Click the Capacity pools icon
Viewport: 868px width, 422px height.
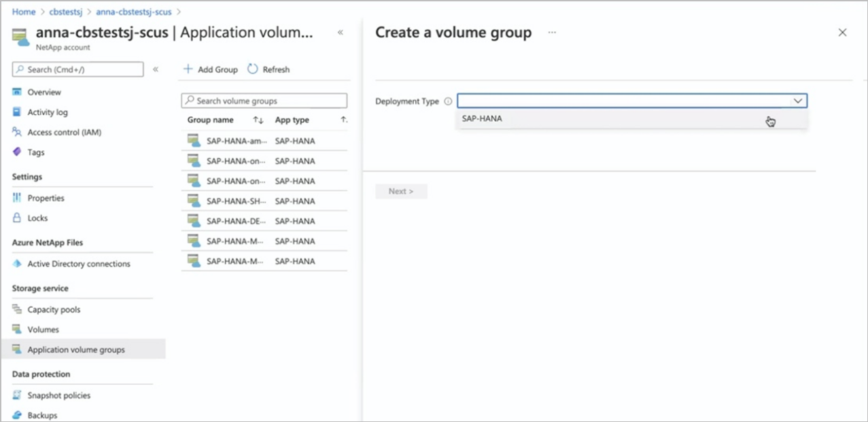click(x=17, y=310)
